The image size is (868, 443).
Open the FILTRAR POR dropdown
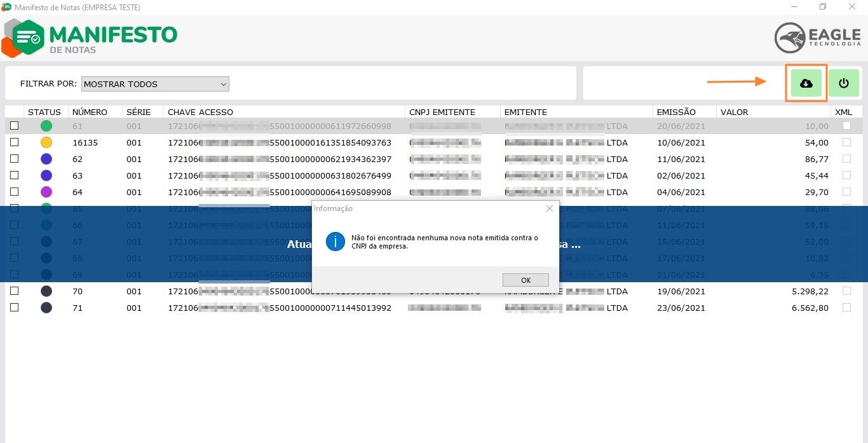pos(155,84)
